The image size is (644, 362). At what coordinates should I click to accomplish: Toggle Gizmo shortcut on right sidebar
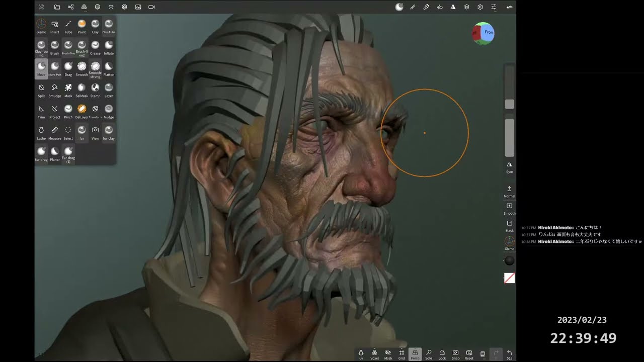509,243
